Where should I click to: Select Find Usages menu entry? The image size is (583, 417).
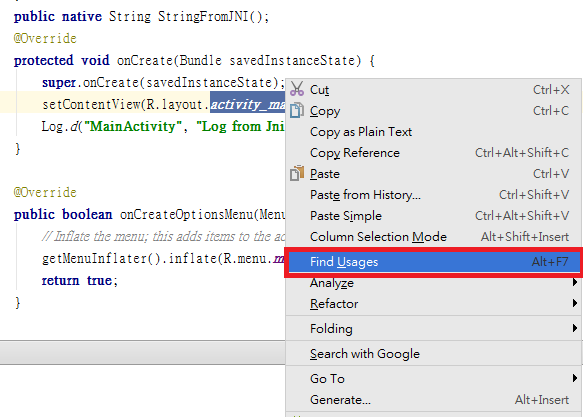433,262
